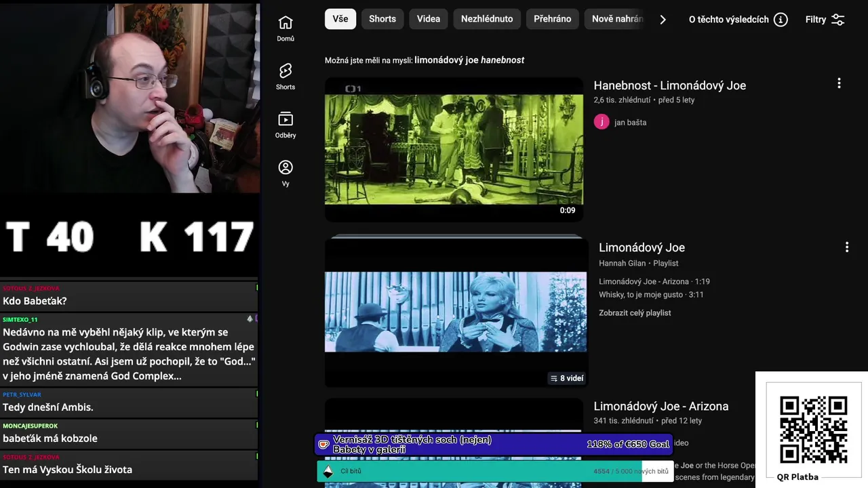
Task: Open the Filtry filter sliders icon
Action: 838,20
